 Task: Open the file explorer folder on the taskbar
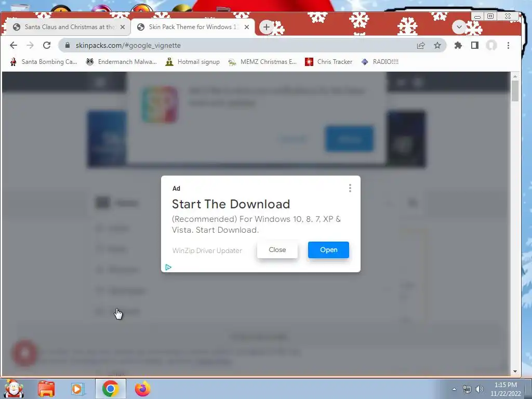click(x=46, y=389)
